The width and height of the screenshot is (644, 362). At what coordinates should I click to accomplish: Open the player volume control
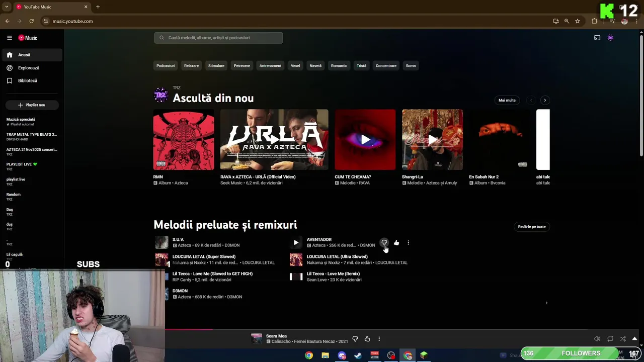pyautogui.click(x=597, y=339)
